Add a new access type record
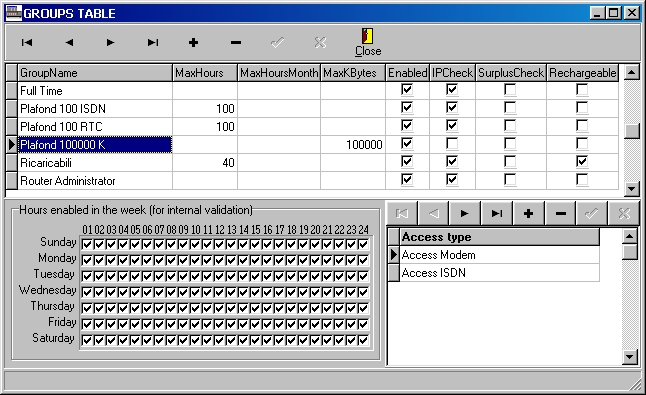The width and height of the screenshot is (646, 395). 529,213
